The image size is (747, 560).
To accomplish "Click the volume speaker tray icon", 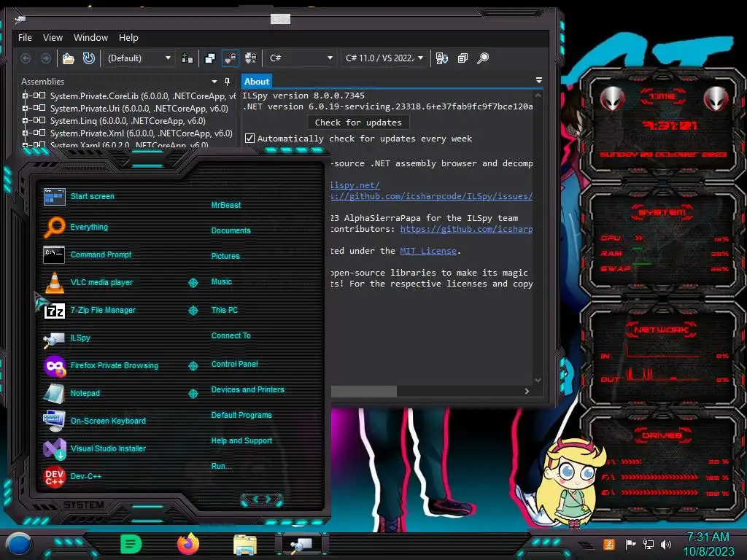I will point(666,544).
